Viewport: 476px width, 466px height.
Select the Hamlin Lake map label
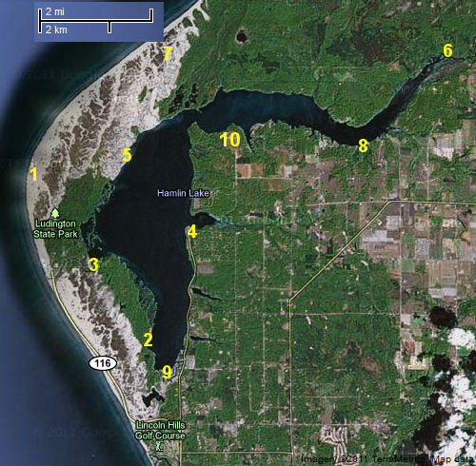pyautogui.click(x=183, y=193)
